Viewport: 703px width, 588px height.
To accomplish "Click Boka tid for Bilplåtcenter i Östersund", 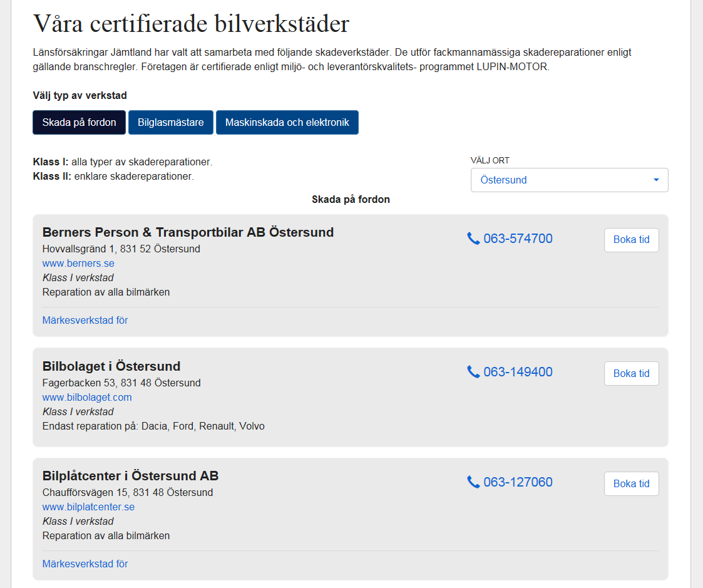I will click(631, 484).
